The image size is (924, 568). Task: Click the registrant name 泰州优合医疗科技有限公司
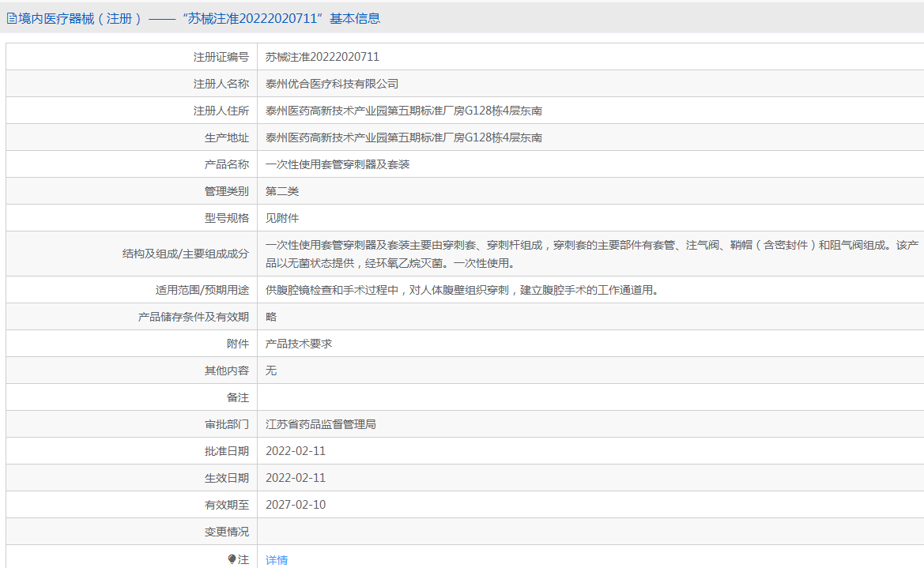pyautogui.click(x=332, y=85)
